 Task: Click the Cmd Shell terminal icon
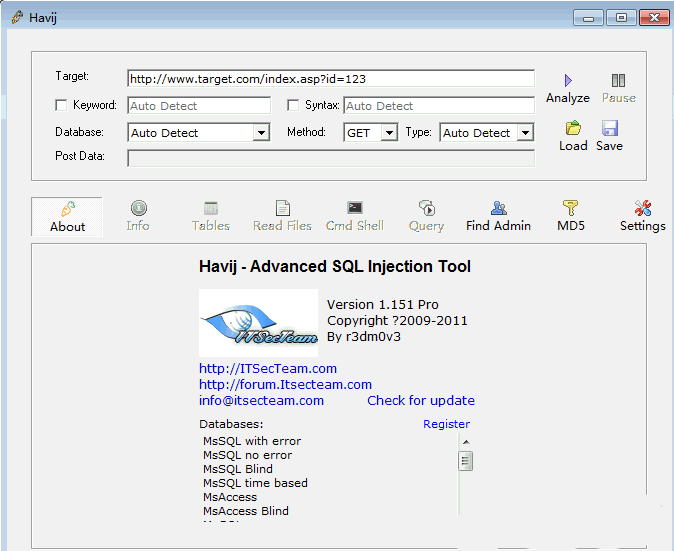(355, 208)
